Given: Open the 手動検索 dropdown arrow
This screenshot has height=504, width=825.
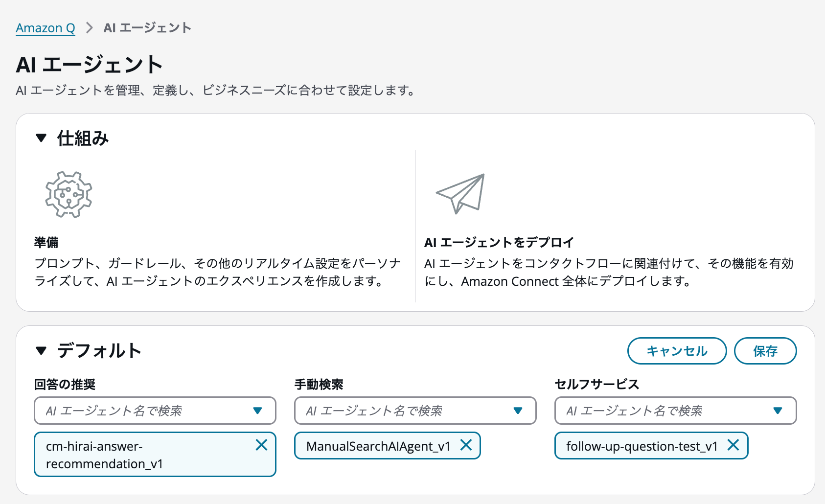Looking at the screenshot, I should 518,411.
